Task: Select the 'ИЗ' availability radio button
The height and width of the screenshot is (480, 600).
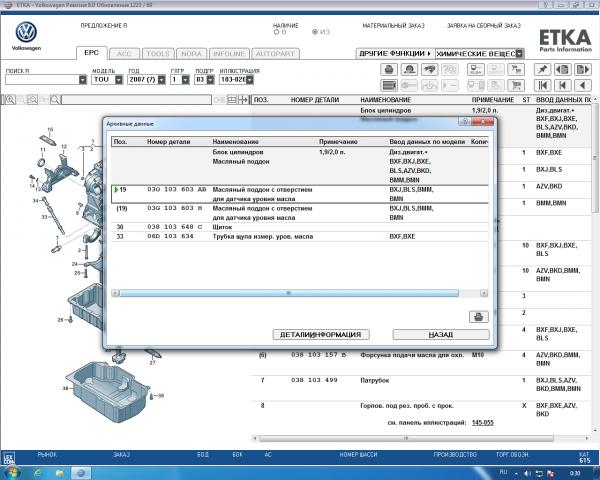Action: (315, 32)
